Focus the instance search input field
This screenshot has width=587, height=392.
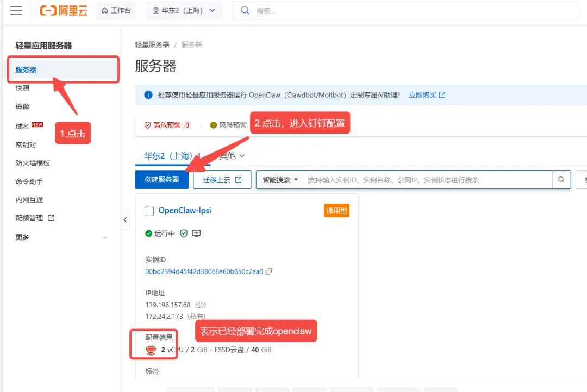coord(429,180)
